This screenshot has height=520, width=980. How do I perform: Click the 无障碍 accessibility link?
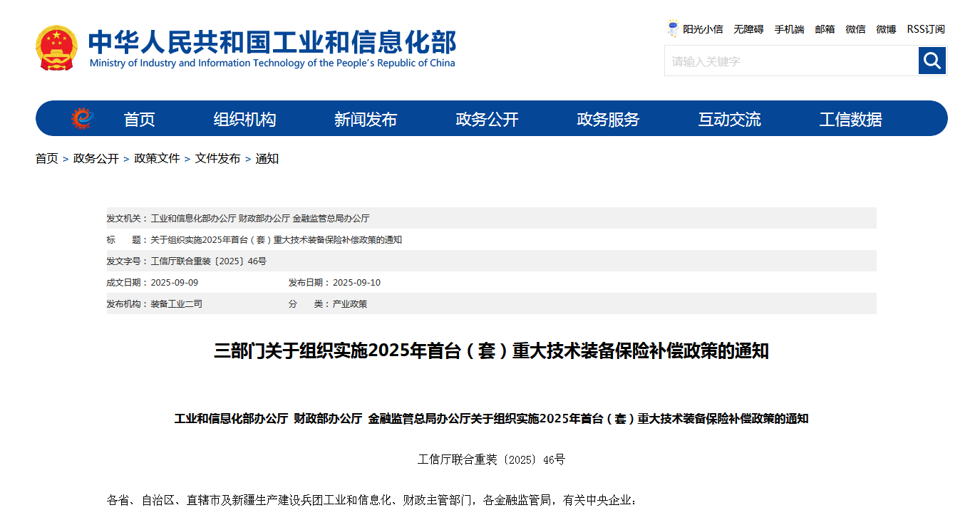tap(748, 29)
